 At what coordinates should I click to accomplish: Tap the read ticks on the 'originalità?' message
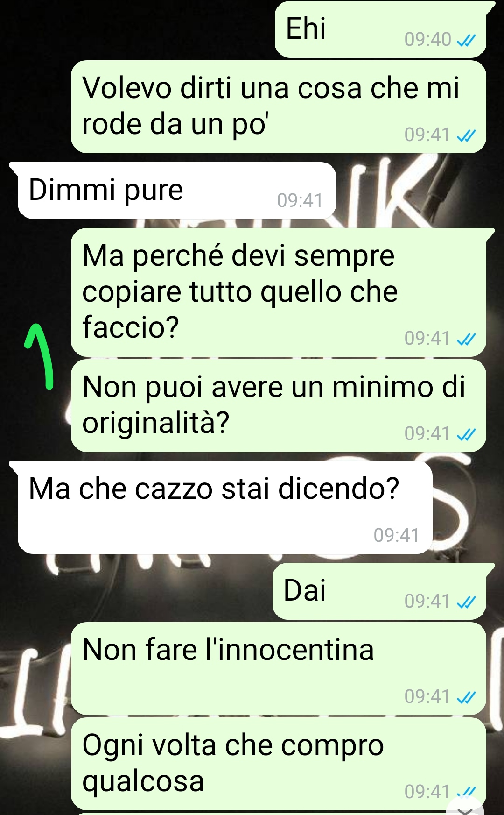tap(466, 434)
